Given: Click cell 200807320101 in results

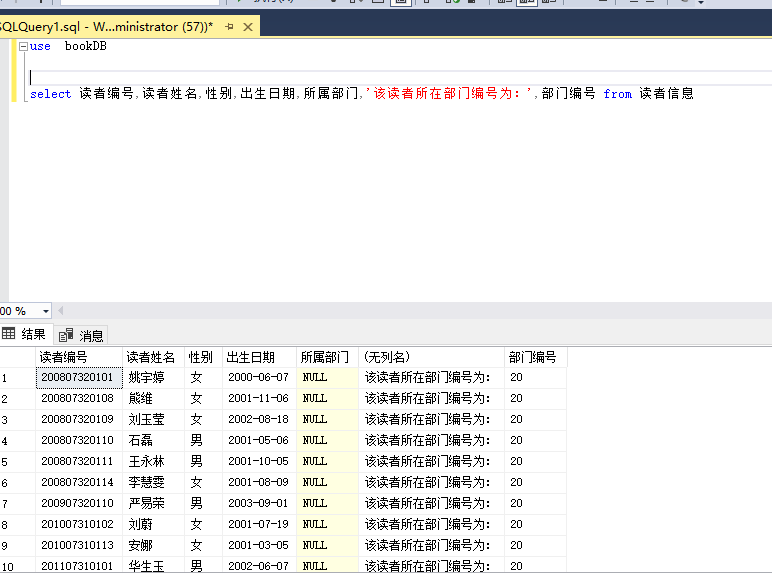Looking at the screenshot, I should pyautogui.click(x=79, y=378).
